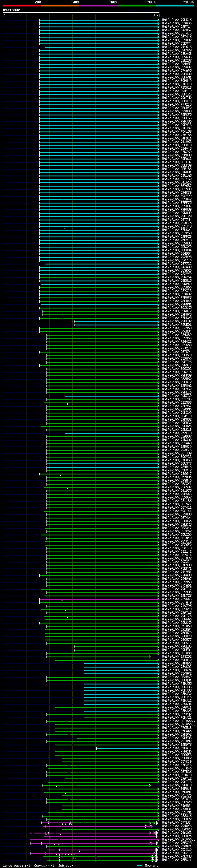The width and height of the screenshot is (197, 868).
Task: Click hit UniRef100_Q39882
Action: click(177, 40)
